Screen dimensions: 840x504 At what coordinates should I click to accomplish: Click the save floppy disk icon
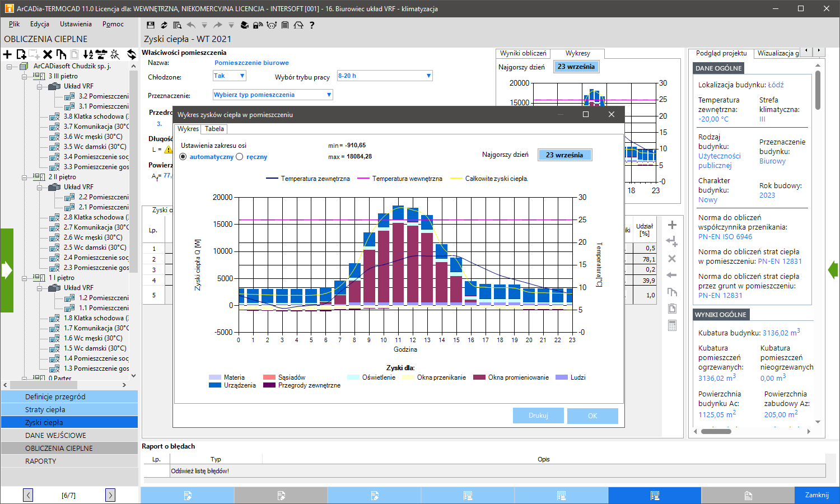[x=150, y=25]
